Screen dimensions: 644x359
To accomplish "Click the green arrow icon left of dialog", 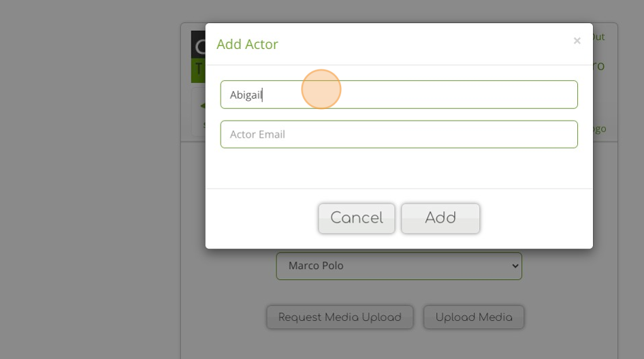I will pos(202,106).
